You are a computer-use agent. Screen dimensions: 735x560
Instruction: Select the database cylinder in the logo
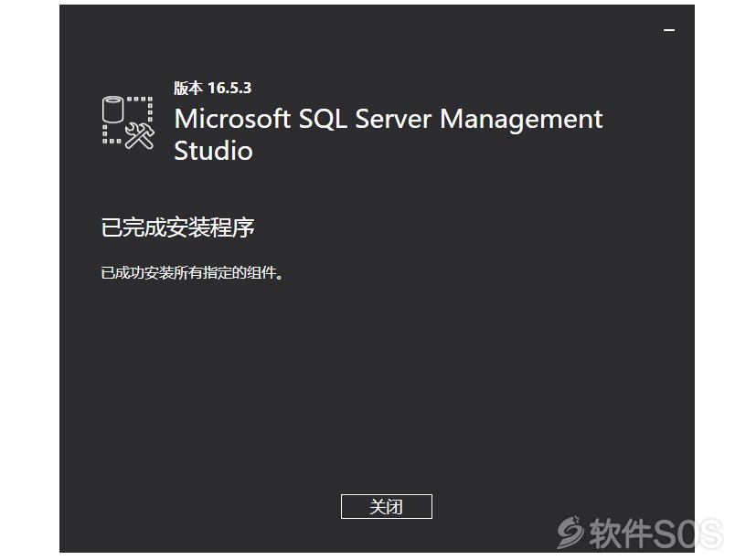pyautogui.click(x=113, y=109)
